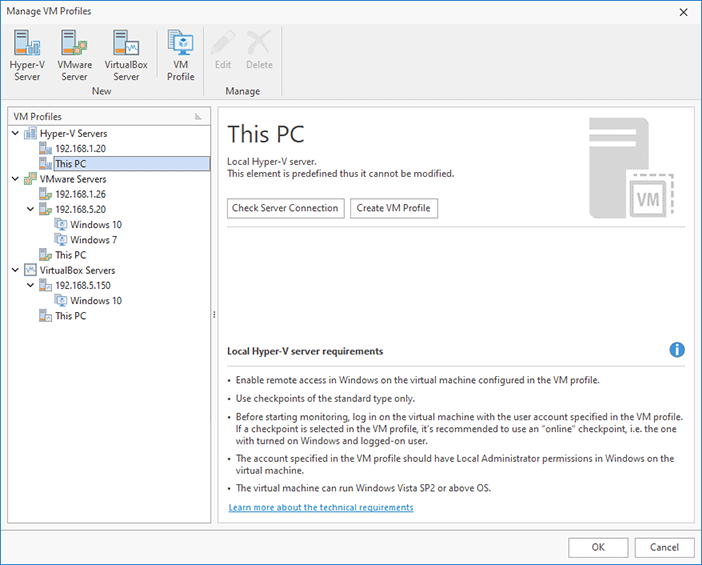Click the splitter handle between panels
Viewport: 702px width, 565px height.
214,315
